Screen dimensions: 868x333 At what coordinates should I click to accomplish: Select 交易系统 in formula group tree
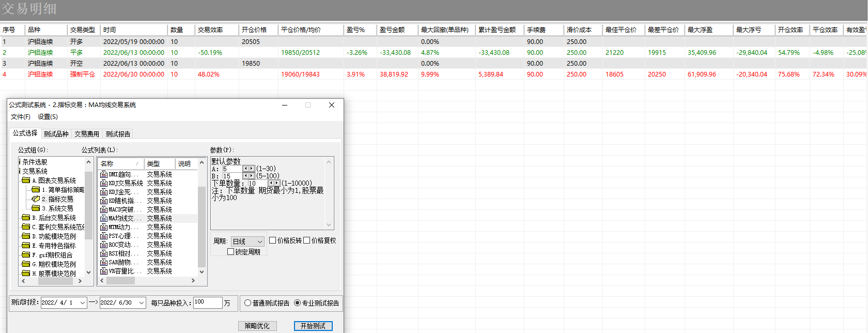(35, 171)
